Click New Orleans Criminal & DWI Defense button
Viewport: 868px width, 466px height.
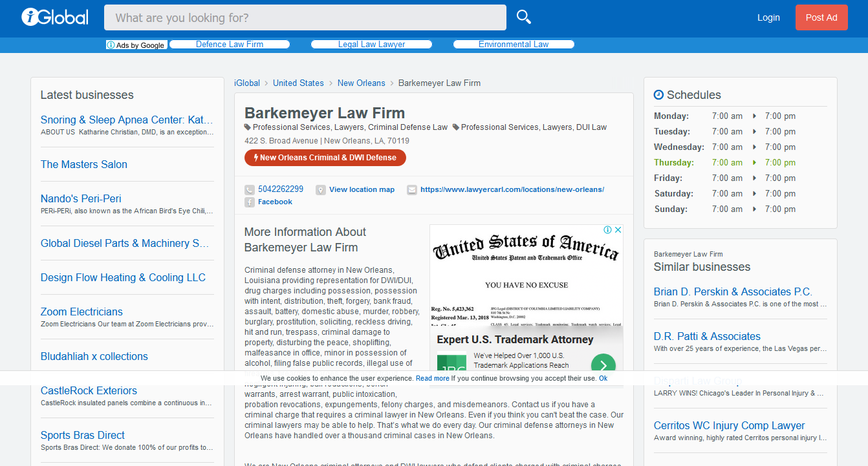coord(325,158)
